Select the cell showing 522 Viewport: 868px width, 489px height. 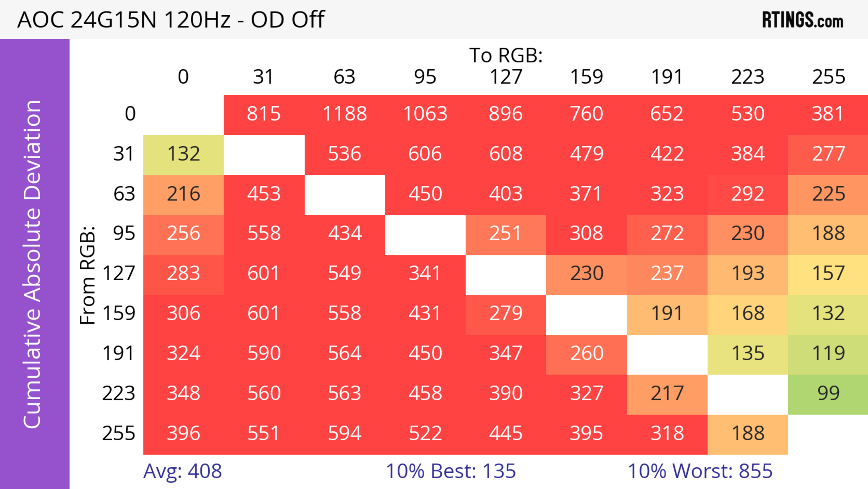(425, 434)
